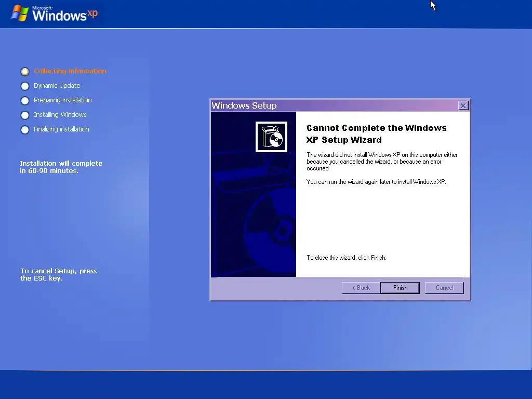
Task: Click the 'Windows Setup' title bar text
Action: tap(244, 105)
